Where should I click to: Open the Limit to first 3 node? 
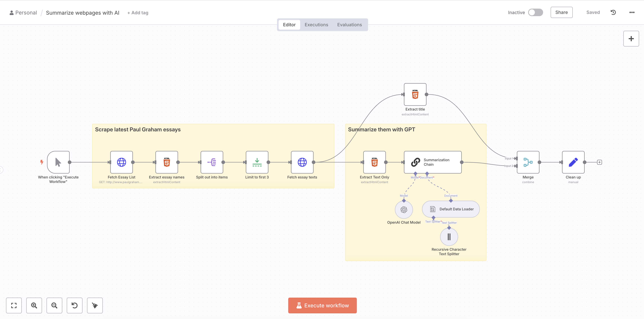coord(257,162)
